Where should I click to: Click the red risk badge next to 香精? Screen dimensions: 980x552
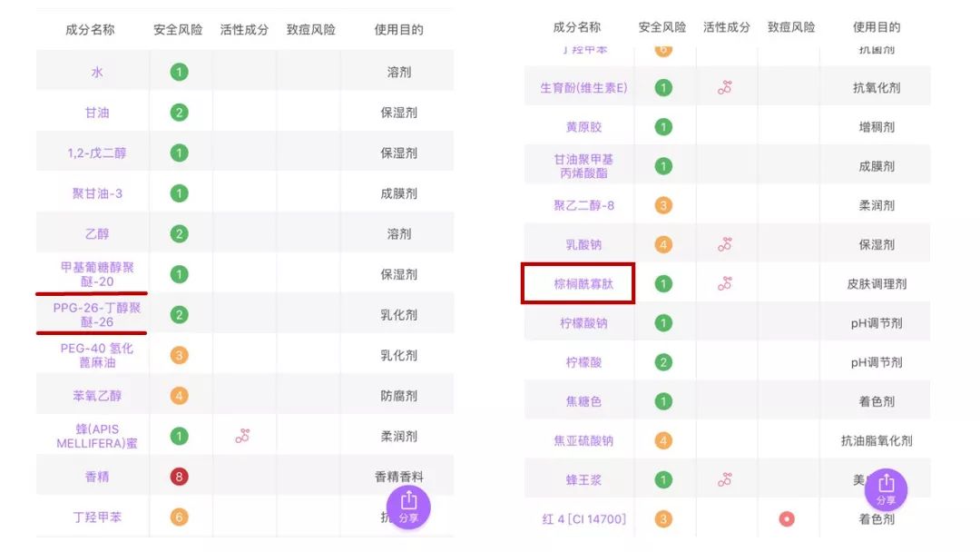tap(178, 476)
